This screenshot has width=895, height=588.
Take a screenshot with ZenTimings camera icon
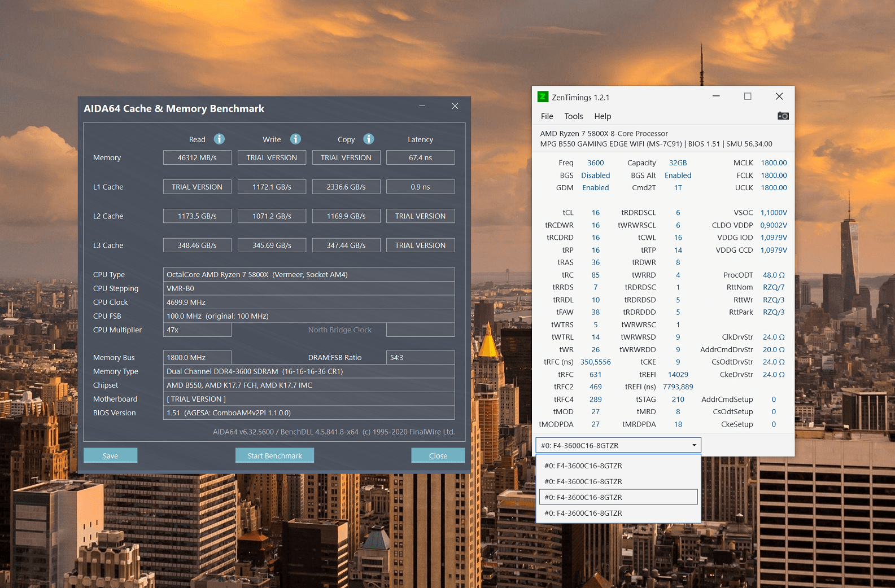point(783,116)
